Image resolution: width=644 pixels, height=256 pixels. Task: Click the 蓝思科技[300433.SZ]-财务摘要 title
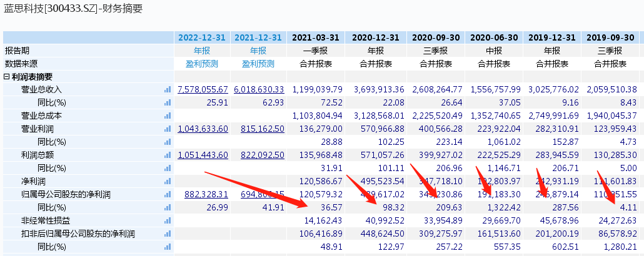point(73,9)
